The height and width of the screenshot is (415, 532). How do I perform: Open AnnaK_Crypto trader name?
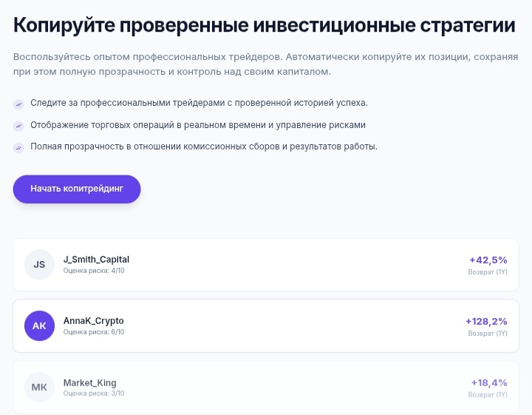pyautogui.click(x=94, y=321)
